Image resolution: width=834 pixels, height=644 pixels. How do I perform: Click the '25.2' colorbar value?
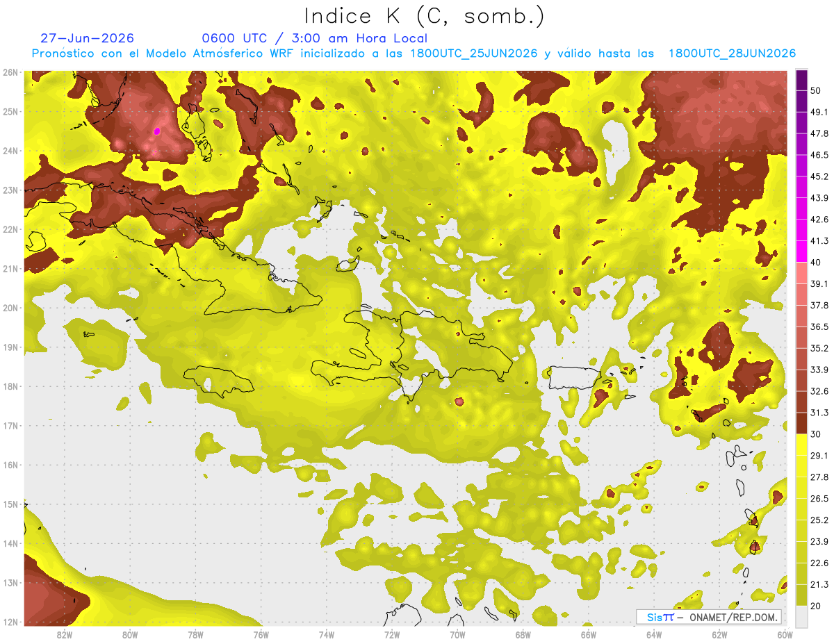(x=819, y=520)
